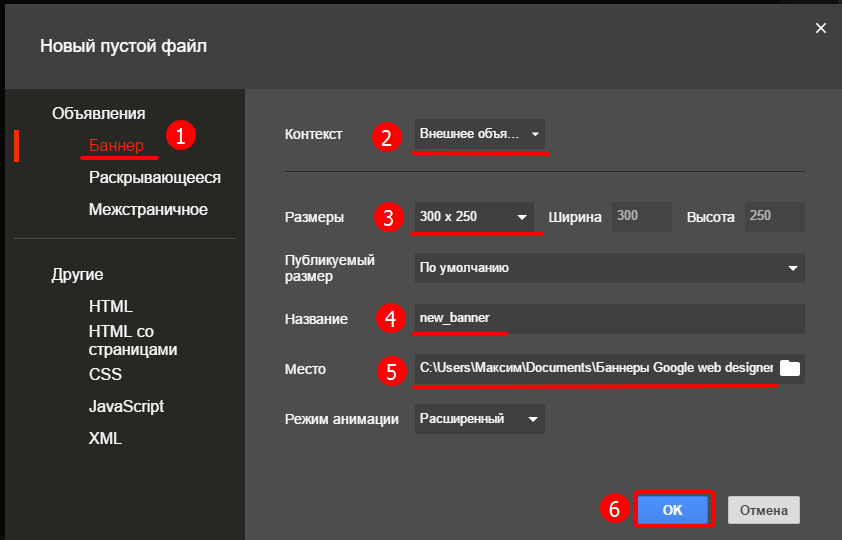The width and height of the screenshot is (842, 540).
Task: Click the Название field with new_banner
Action: [x=609, y=319]
